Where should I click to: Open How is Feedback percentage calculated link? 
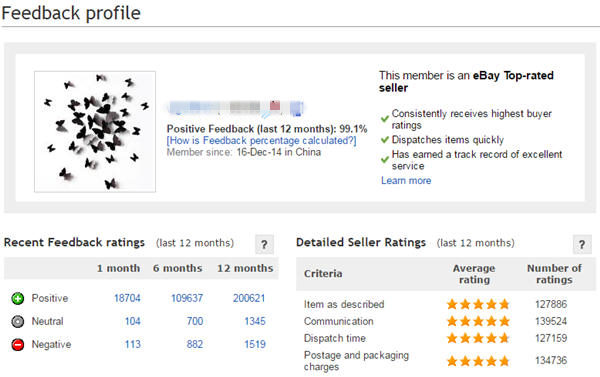261,140
